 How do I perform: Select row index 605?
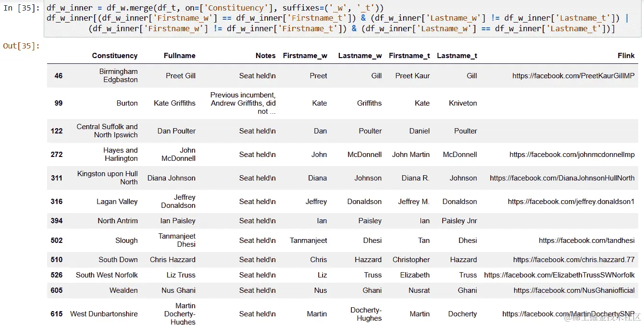pyautogui.click(x=57, y=290)
